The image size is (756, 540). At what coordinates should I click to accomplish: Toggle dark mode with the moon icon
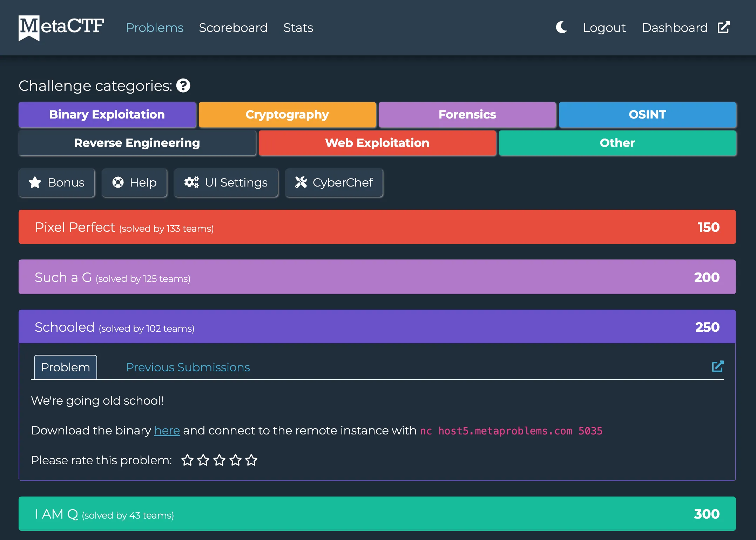(x=561, y=27)
